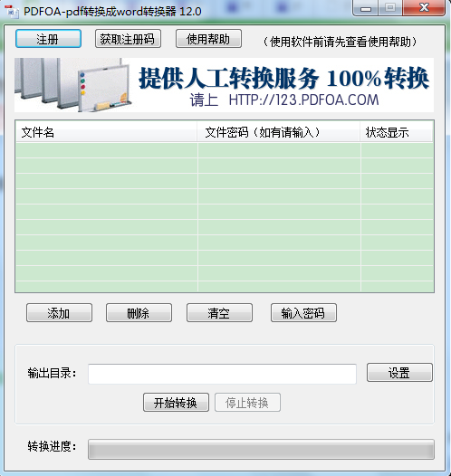Screen dimensions: 451x476
Task: Minimize the PDFOA window
Action: point(366,8)
